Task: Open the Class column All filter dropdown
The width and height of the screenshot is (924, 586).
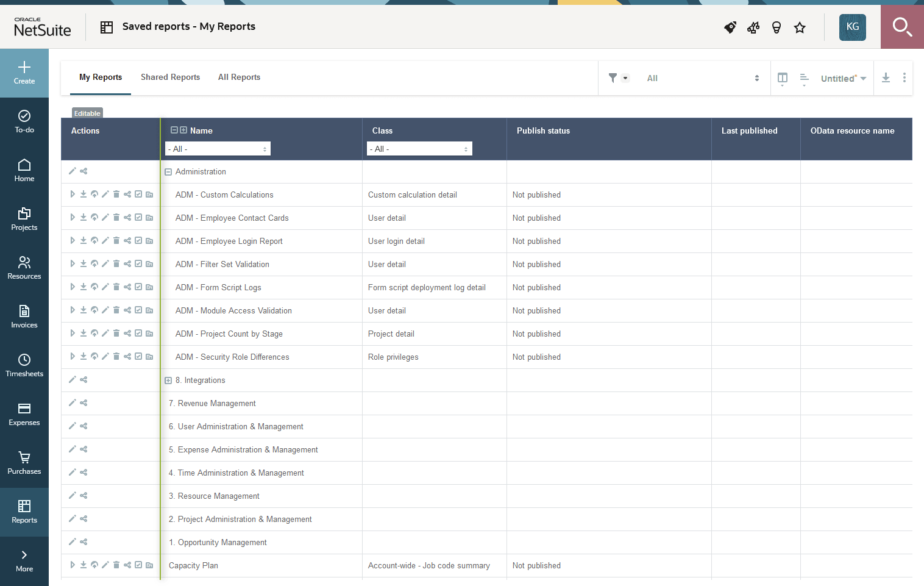Action: [419, 149]
